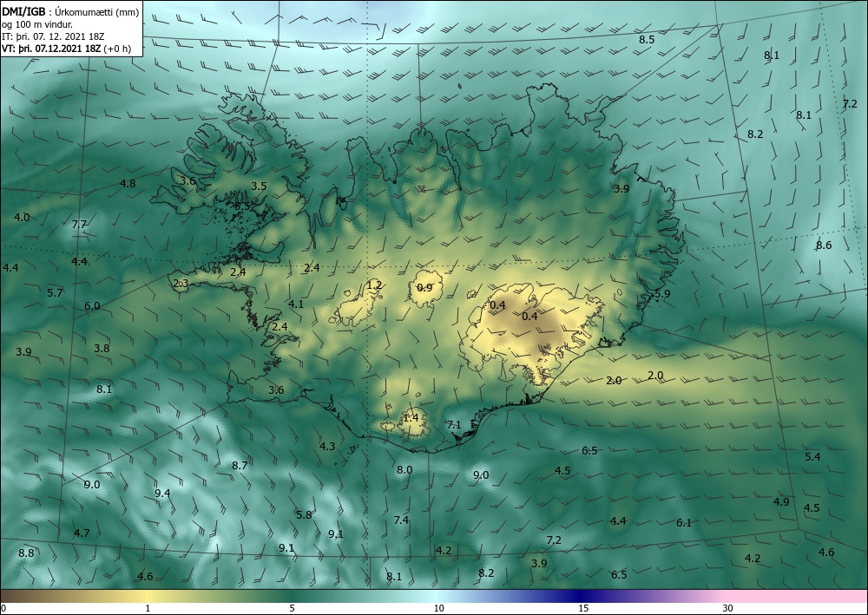Click the 7.1 value on the south coast
The image size is (868, 615).
pyautogui.click(x=454, y=425)
